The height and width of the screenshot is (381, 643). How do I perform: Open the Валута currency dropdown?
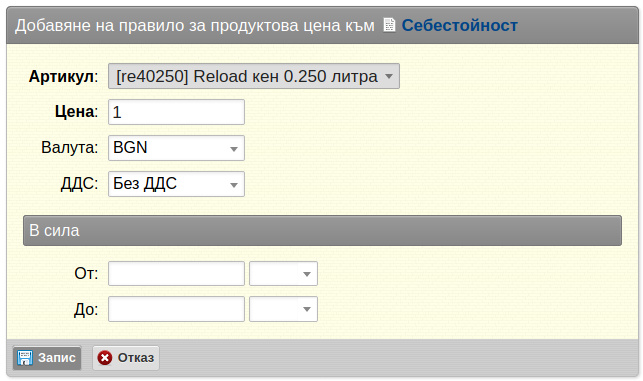pos(176,148)
